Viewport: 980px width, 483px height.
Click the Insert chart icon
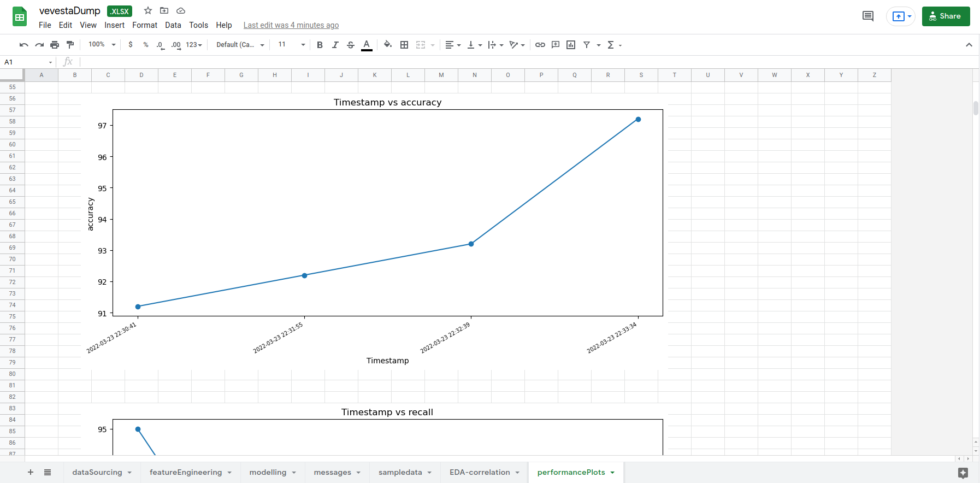(x=571, y=45)
